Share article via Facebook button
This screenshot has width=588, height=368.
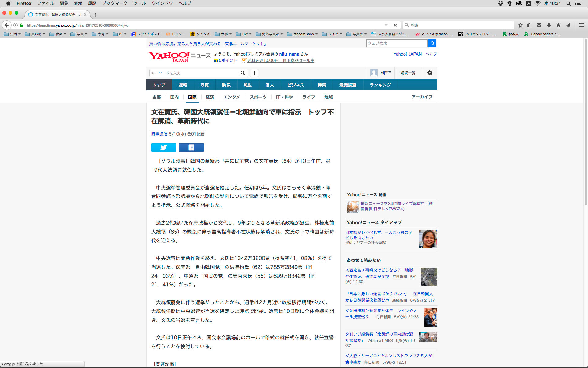[x=191, y=148]
